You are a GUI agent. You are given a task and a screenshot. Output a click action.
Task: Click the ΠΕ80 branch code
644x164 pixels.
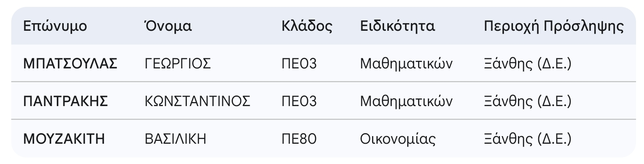coord(299,139)
